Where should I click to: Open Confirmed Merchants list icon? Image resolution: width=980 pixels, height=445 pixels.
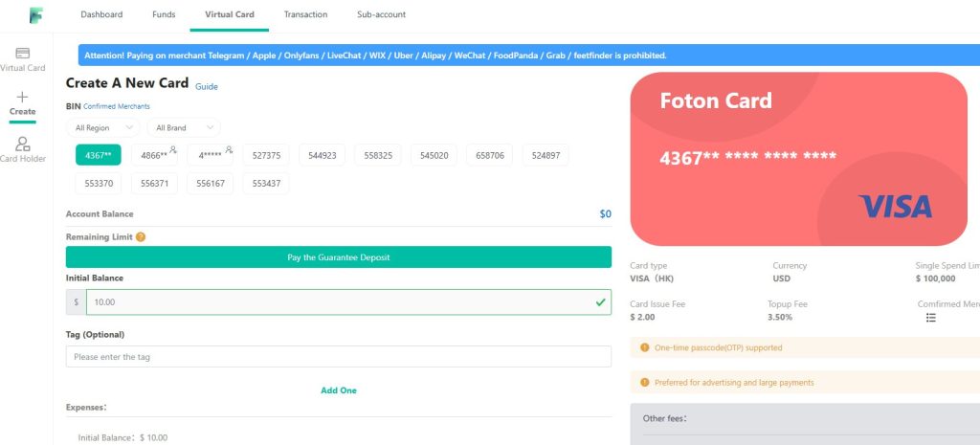coord(930,318)
